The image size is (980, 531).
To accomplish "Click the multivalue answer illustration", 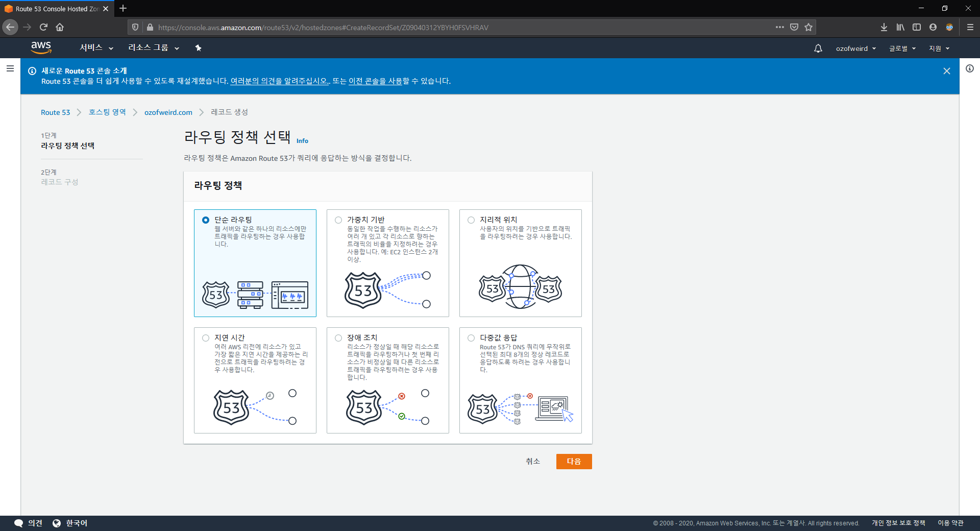I will click(x=521, y=408).
